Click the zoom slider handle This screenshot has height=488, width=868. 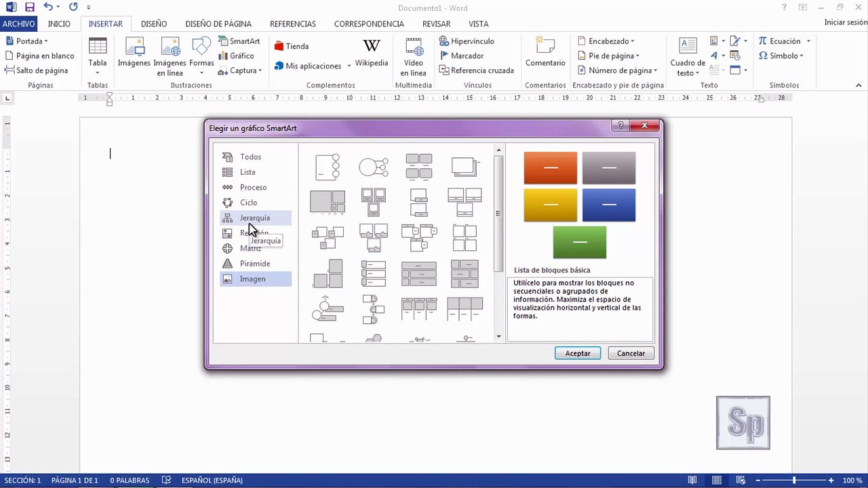(794, 481)
